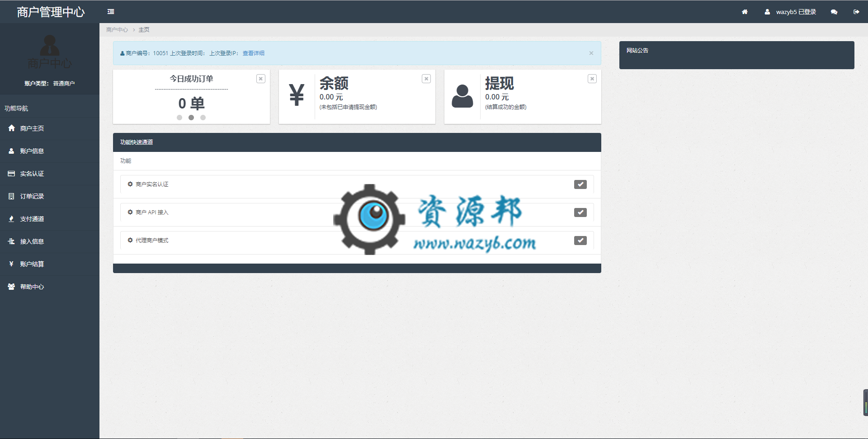Click the 查看详细 link in info banner
Viewport: 868px width, 439px height.
click(x=254, y=53)
